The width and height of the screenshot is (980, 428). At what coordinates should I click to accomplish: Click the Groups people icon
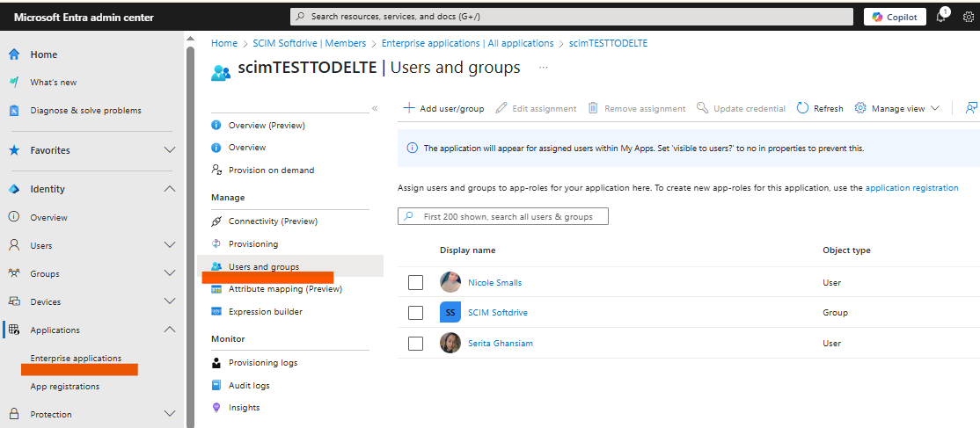coord(14,273)
